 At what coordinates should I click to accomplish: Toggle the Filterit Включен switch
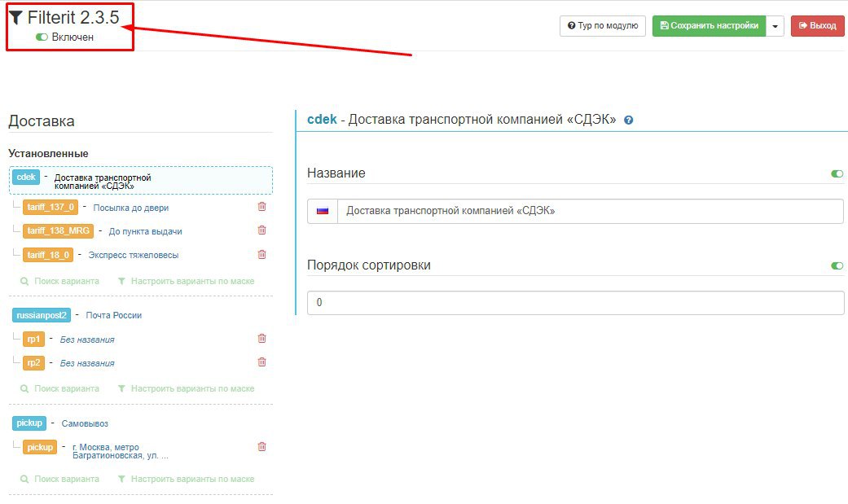(42, 37)
